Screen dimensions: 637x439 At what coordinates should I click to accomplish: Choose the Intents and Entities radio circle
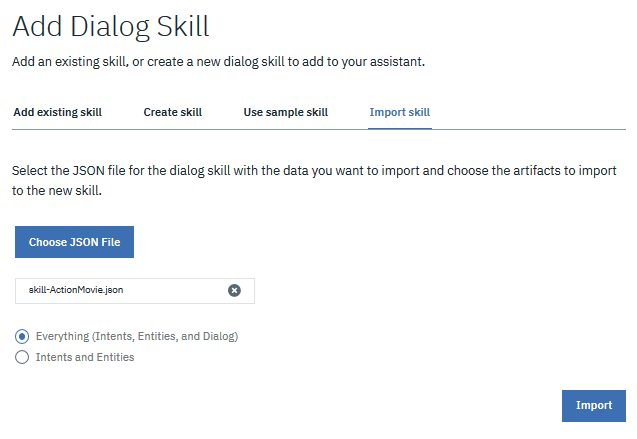[x=22, y=357]
